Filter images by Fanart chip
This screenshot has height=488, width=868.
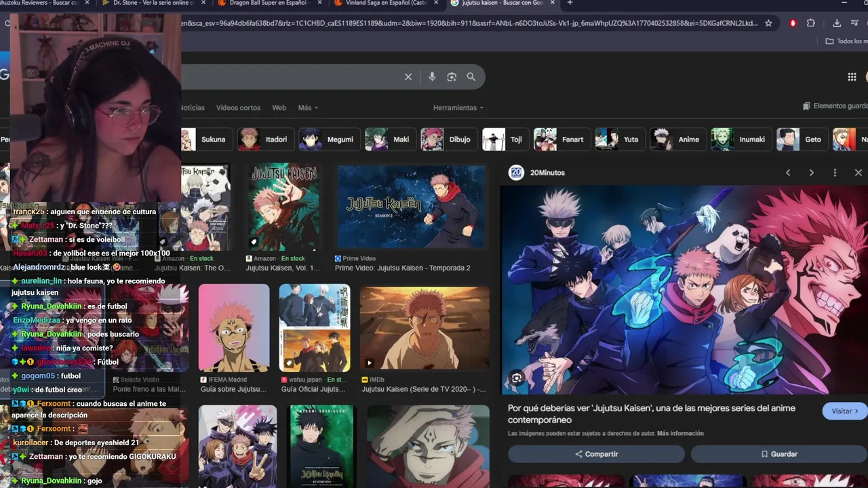[x=561, y=140]
